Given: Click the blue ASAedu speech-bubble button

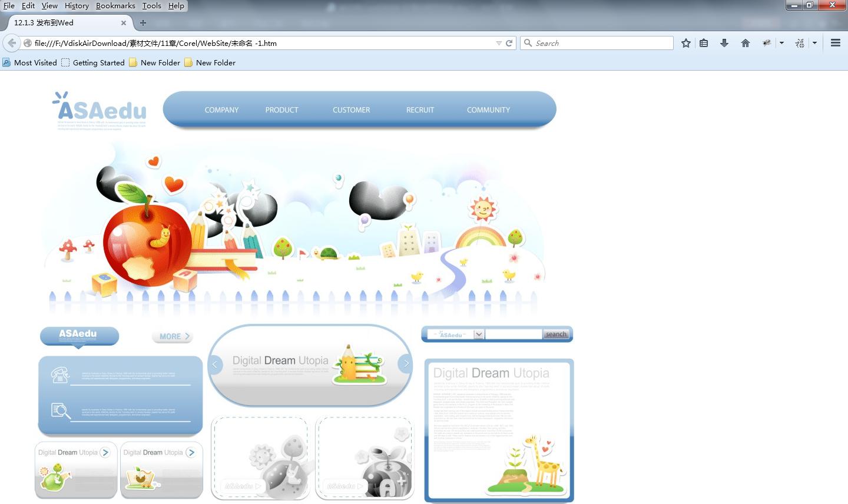Looking at the screenshot, I should coord(79,337).
